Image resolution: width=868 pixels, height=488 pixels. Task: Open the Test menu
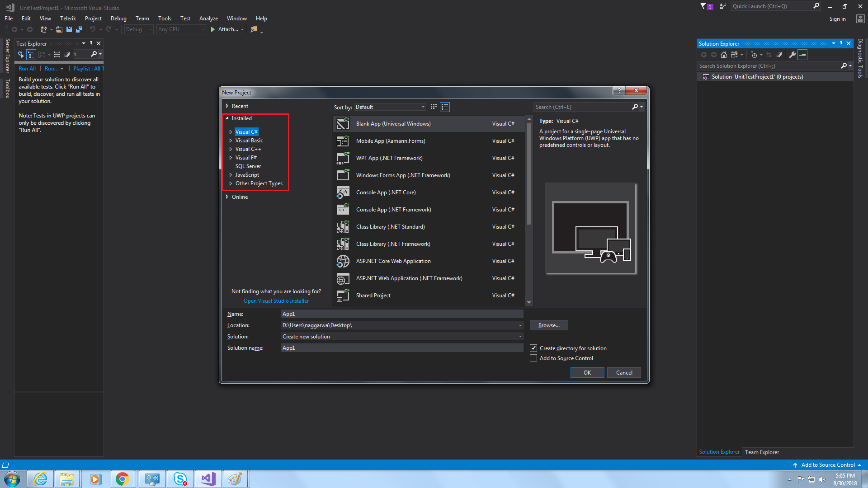click(185, 19)
